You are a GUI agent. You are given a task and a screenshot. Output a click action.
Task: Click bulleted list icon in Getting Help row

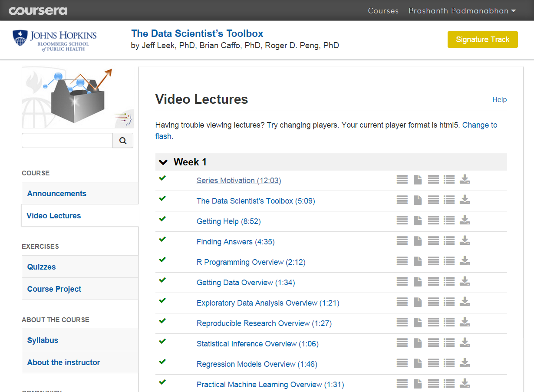pos(449,220)
